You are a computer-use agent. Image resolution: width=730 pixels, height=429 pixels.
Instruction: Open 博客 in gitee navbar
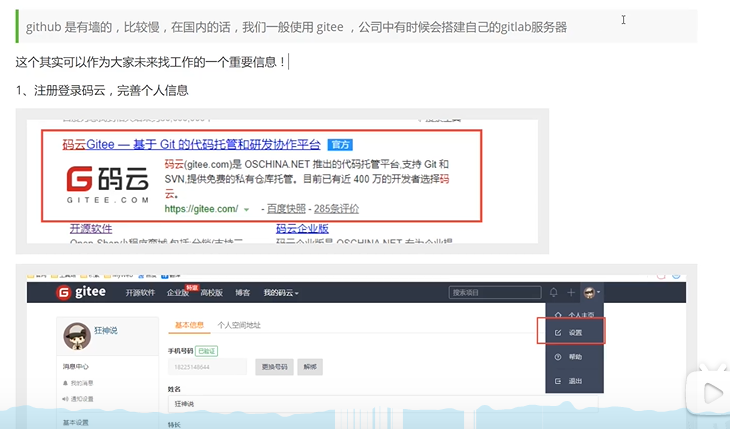243,293
